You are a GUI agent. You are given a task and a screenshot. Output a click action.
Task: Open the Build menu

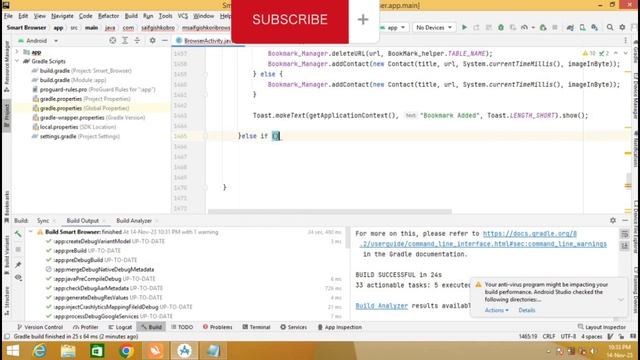pos(131,16)
